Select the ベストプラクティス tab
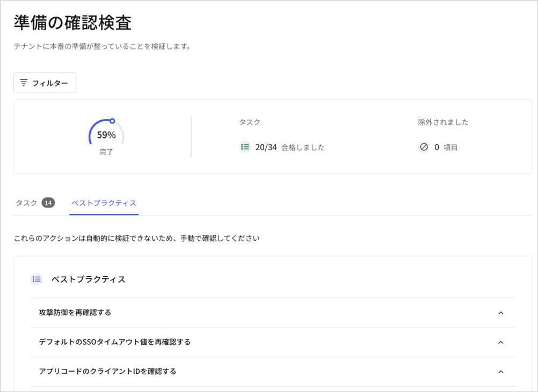 [x=104, y=203]
